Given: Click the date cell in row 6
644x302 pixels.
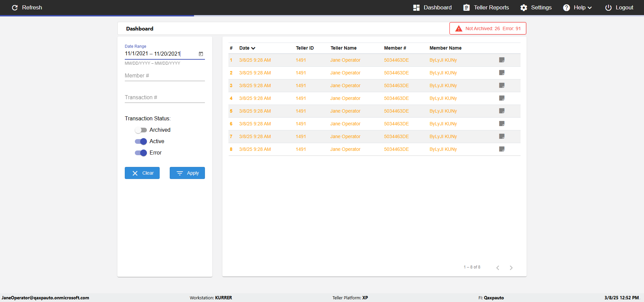Looking at the screenshot, I should [255, 124].
